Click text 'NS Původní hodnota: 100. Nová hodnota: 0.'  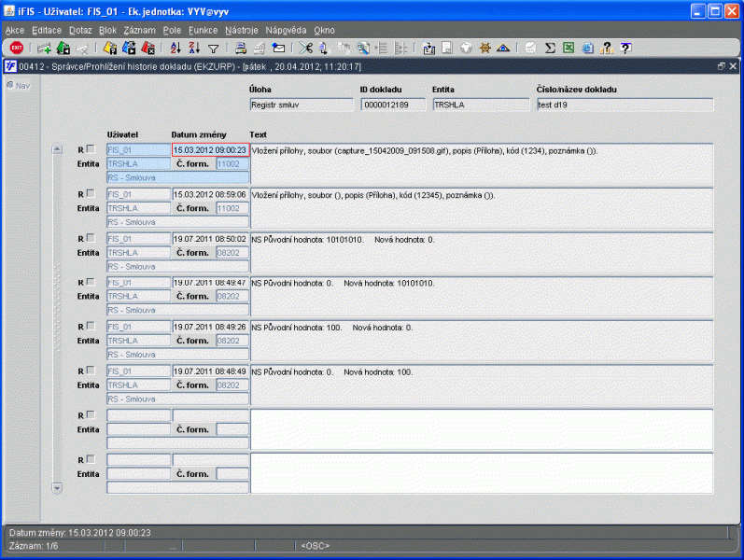(332, 328)
